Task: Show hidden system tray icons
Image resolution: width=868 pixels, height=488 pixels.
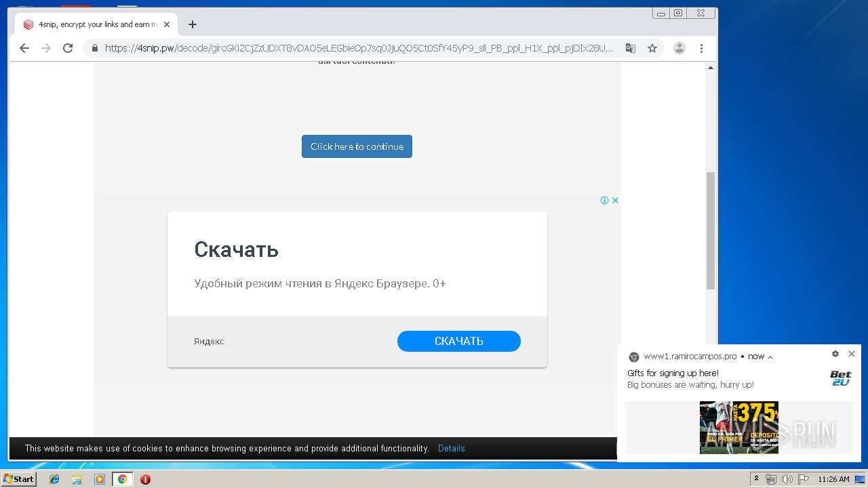Action: [756, 479]
